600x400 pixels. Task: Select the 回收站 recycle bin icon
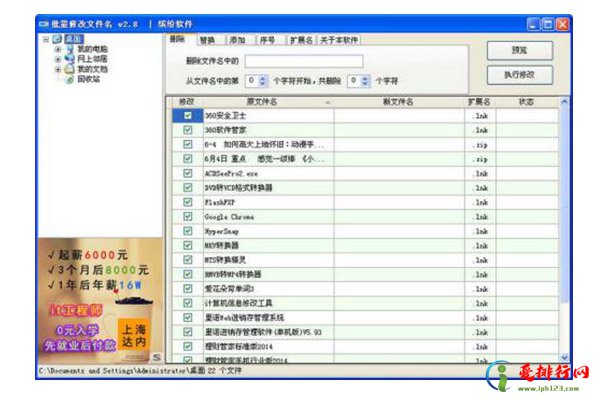(x=70, y=79)
